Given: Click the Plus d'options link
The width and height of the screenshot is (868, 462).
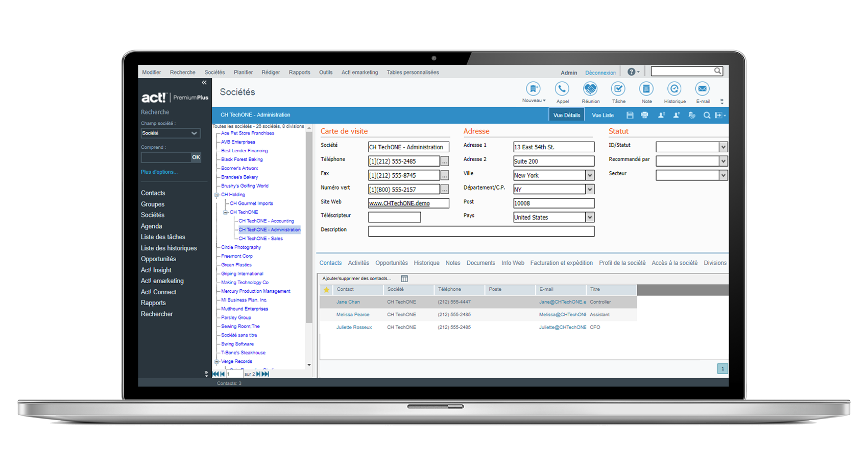Looking at the screenshot, I should pos(159,172).
